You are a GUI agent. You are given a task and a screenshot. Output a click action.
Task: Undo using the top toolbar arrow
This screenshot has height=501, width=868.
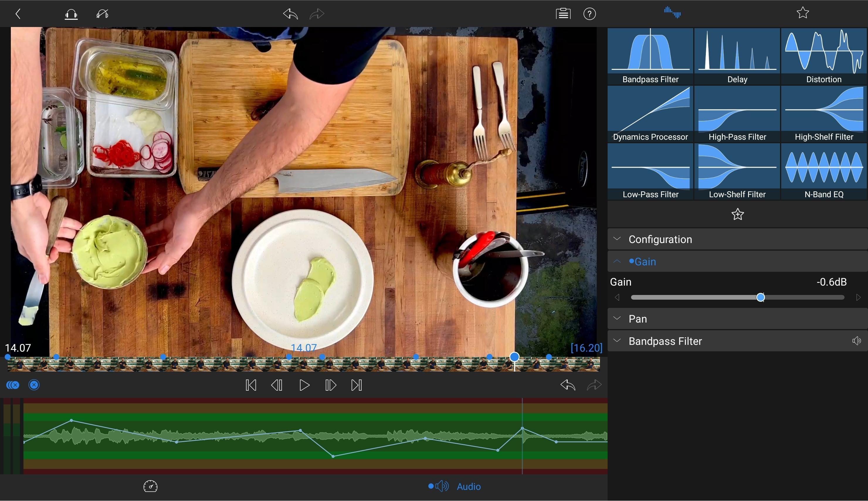pos(291,14)
